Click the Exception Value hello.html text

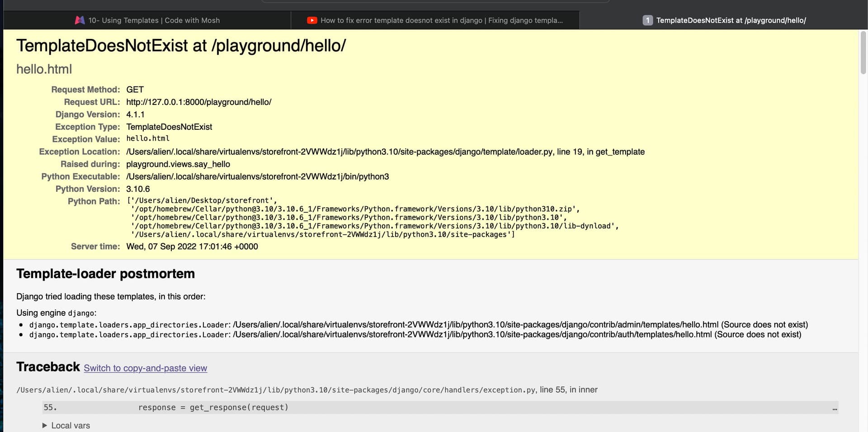pyautogui.click(x=148, y=139)
